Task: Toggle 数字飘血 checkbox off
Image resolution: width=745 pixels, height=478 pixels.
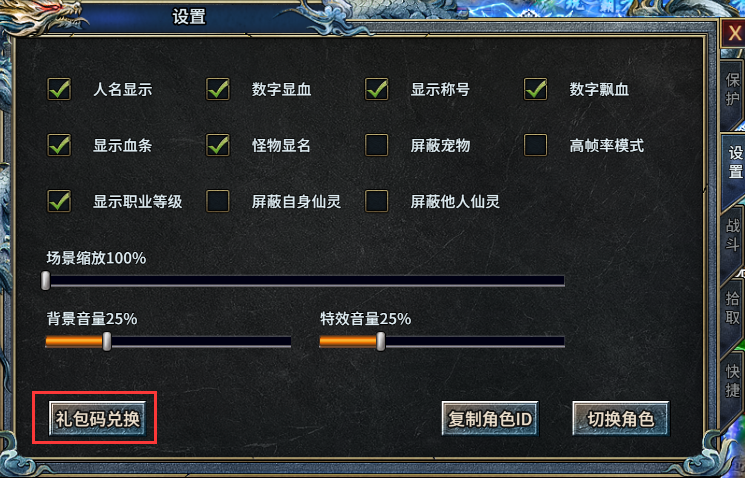Action: point(535,89)
